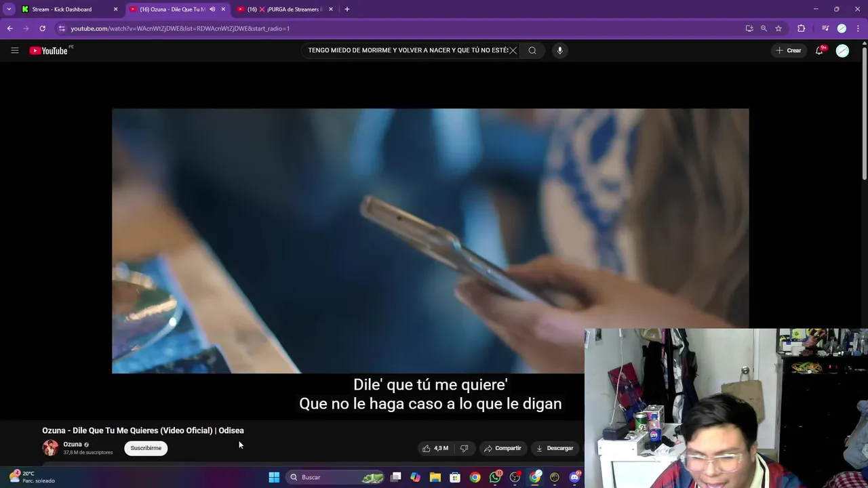The image size is (868, 488).
Task: Open Copilot from the taskbar
Action: pyautogui.click(x=415, y=477)
